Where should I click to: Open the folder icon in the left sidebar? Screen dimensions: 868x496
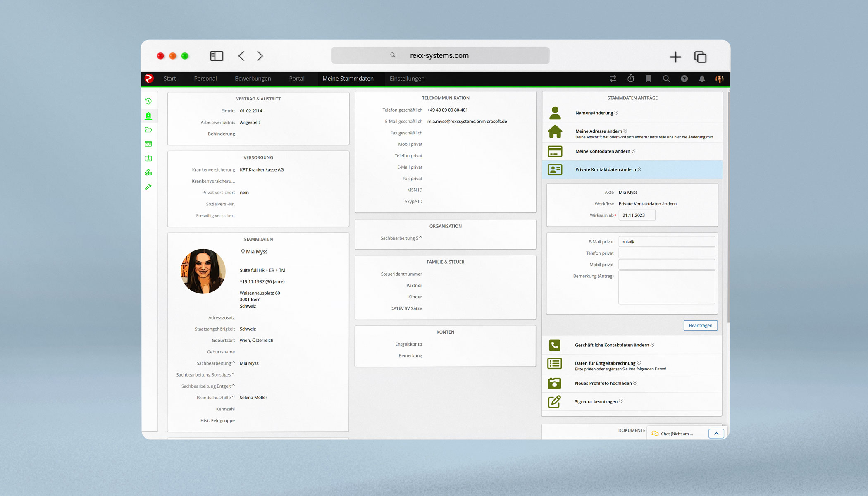(x=149, y=129)
